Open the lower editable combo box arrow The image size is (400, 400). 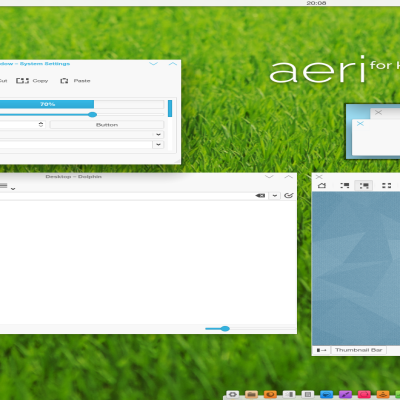158,145
